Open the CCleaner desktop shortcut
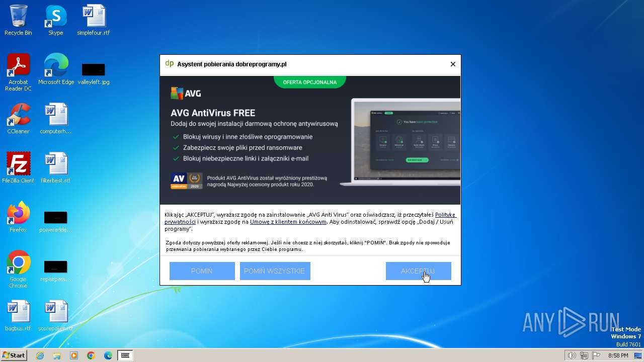The height and width of the screenshot is (362, 644). click(18, 119)
